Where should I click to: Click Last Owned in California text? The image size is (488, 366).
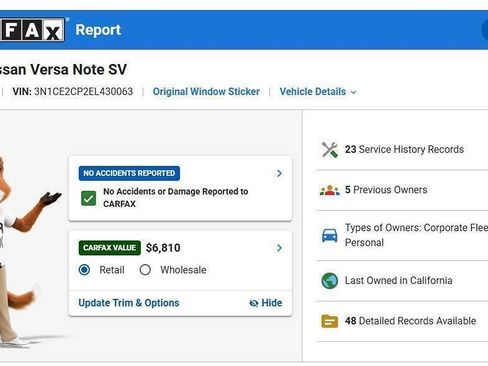[398, 280]
